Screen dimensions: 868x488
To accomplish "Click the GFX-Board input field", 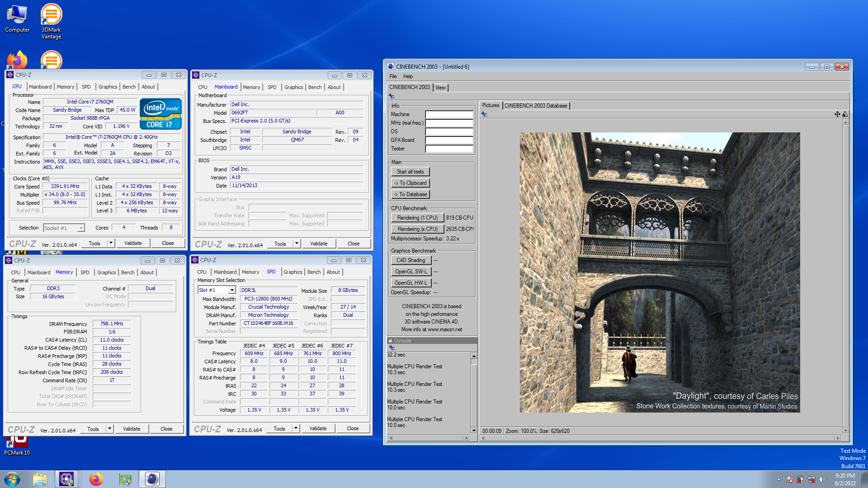I will [x=449, y=140].
